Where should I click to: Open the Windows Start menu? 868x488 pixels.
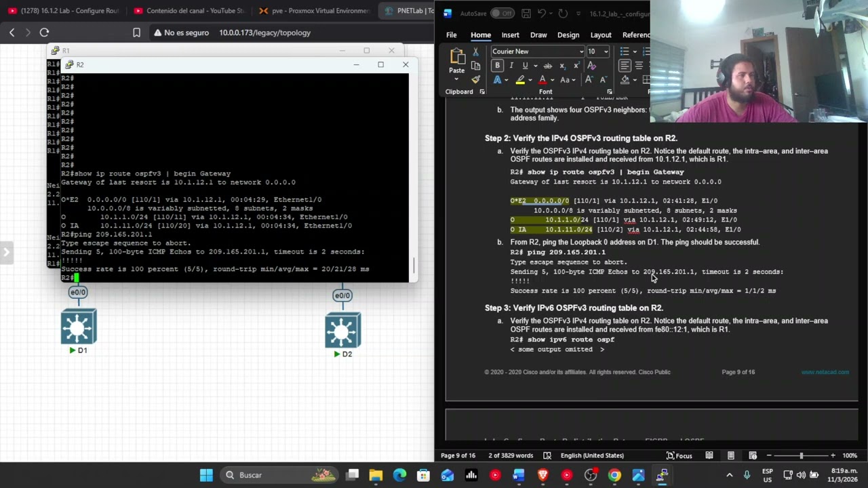[206, 475]
